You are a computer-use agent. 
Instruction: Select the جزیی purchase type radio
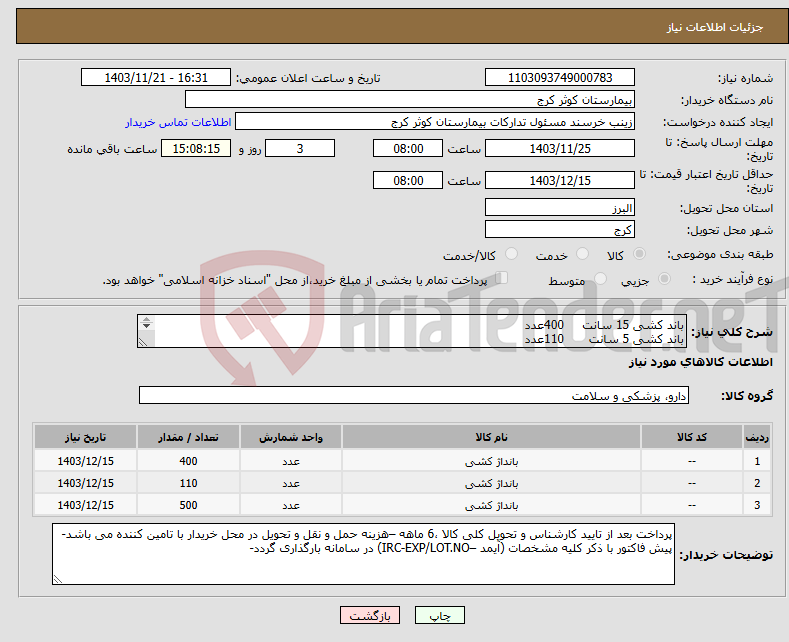[664, 278]
